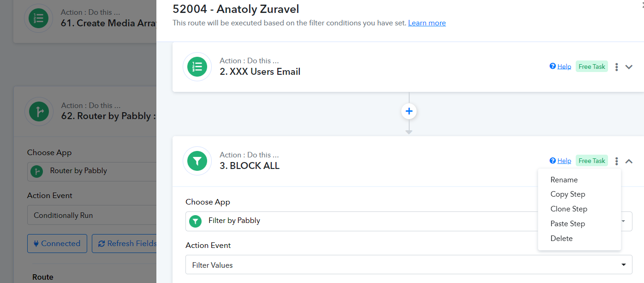The width and height of the screenshot is (644, 283).
Task: Open the Learn more link
Action: tap(427, 23)
